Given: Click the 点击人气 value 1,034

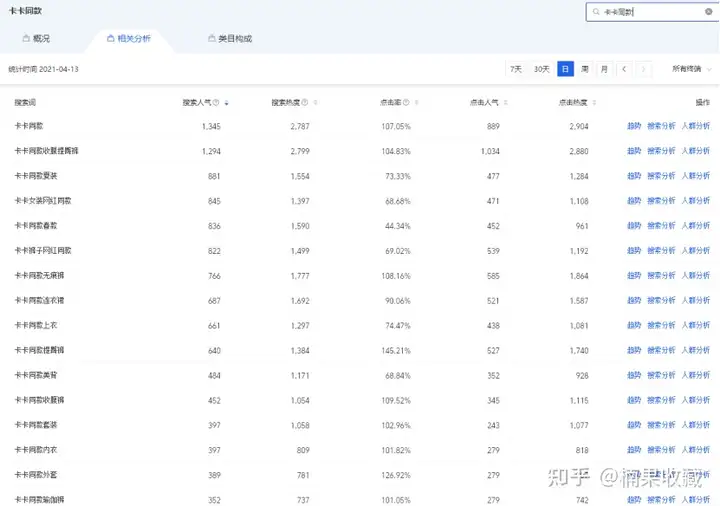Looking at the screenshot, I should (490, 151).
